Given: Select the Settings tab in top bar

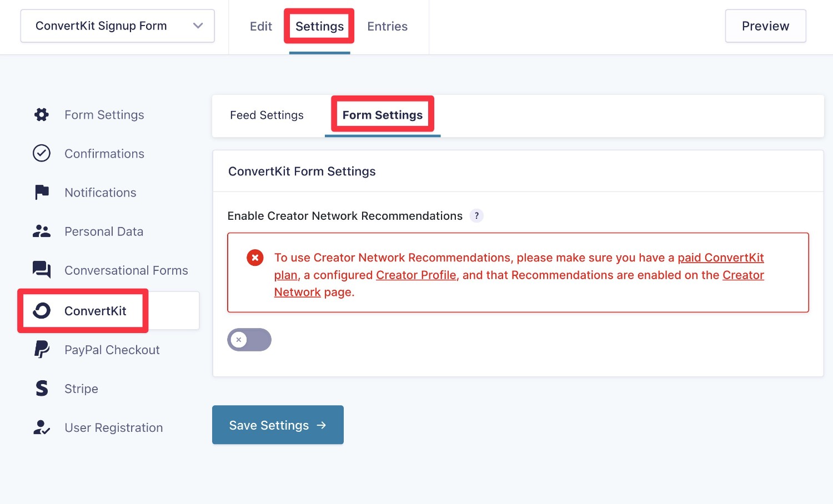Looking at the screenshot, I should (319, 26).
